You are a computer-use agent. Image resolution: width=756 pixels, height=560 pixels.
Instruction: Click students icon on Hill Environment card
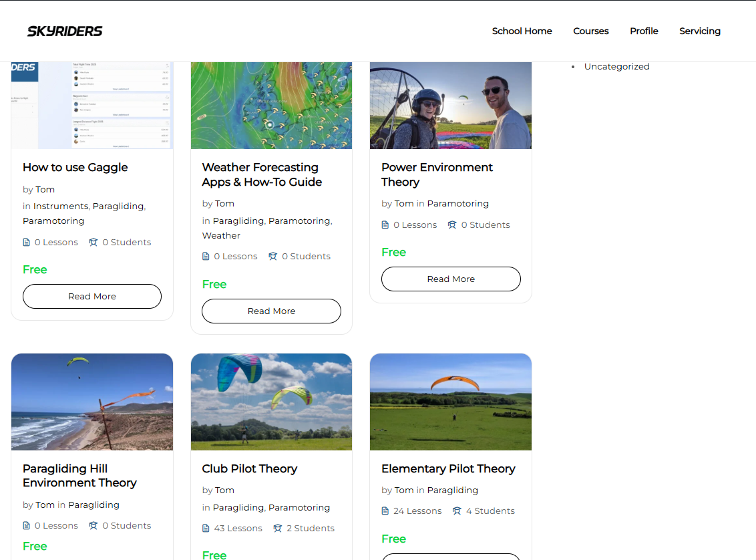pyautogui.click(x=93, y=525)
